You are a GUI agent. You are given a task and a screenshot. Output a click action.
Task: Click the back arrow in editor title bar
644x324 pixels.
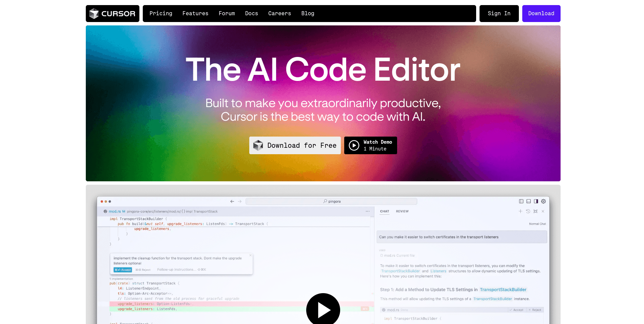tap(232, 201)
